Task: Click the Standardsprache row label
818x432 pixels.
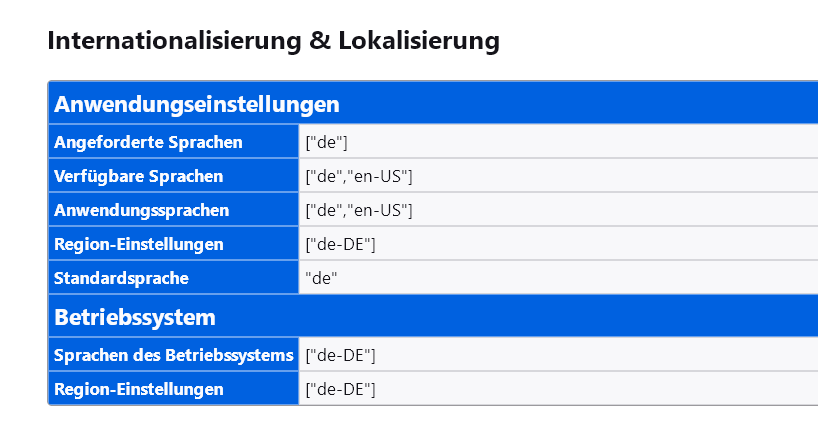Action: [122, 278]
